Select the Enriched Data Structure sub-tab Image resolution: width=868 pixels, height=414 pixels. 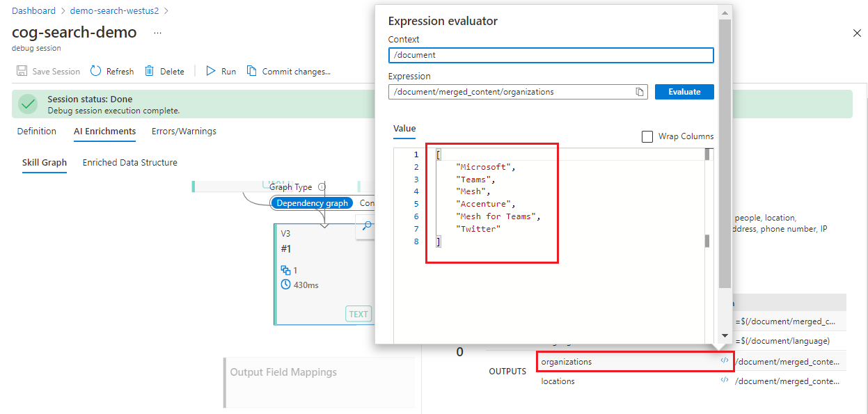[130, 163]
